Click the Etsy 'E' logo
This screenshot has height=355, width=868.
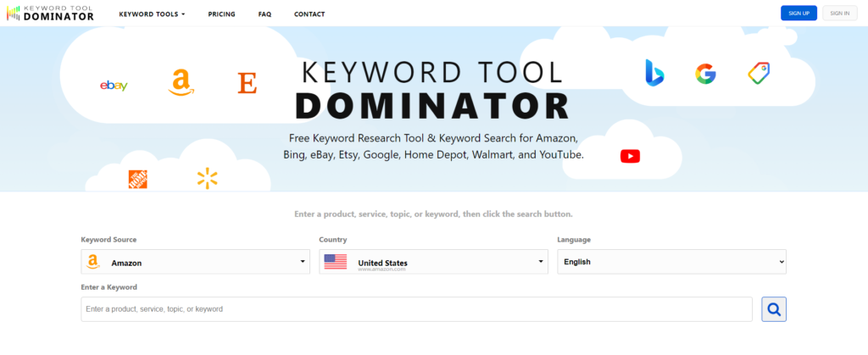tap(247, 83)
